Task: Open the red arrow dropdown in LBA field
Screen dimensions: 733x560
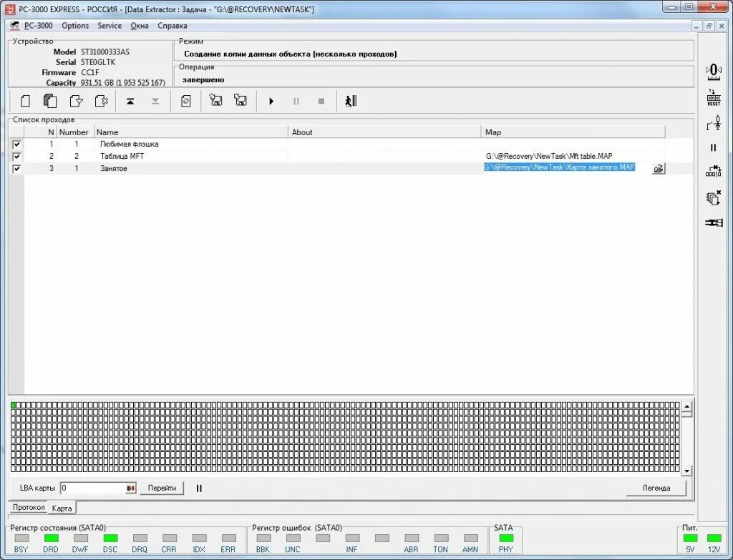Action: 131,488
